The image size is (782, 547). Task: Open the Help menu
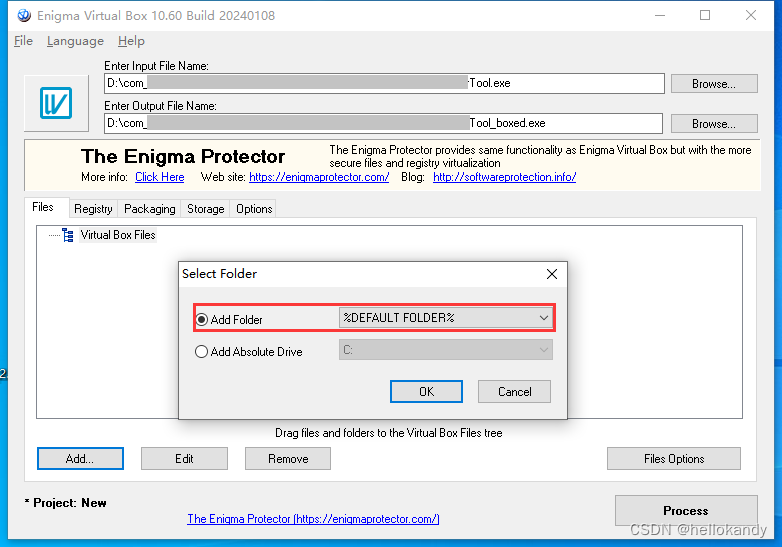tap(131, 41)
